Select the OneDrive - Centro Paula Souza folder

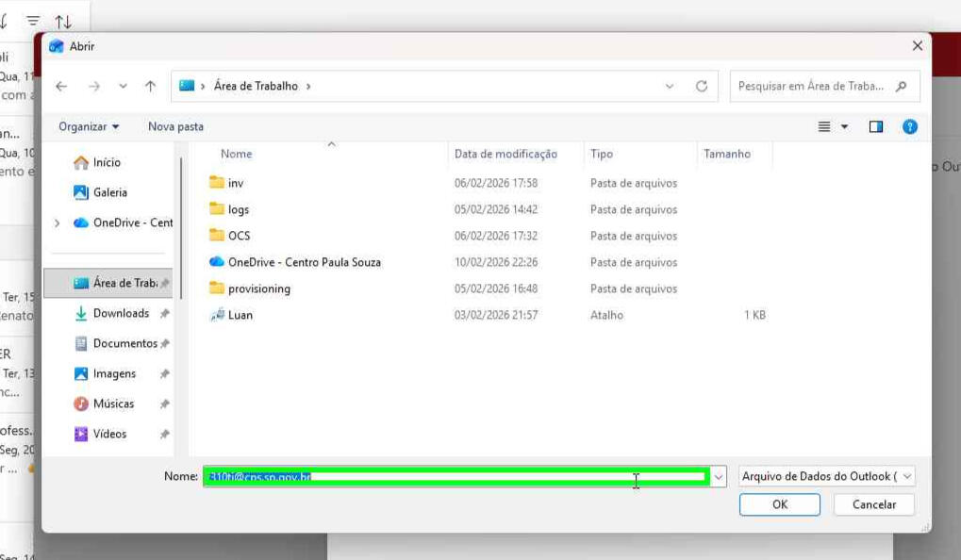tap(304, 262)
